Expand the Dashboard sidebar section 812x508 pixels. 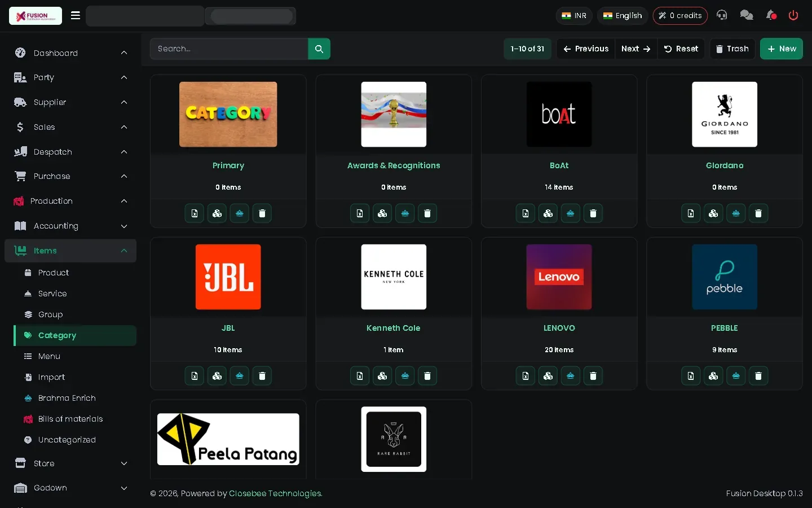pos(70,53)
